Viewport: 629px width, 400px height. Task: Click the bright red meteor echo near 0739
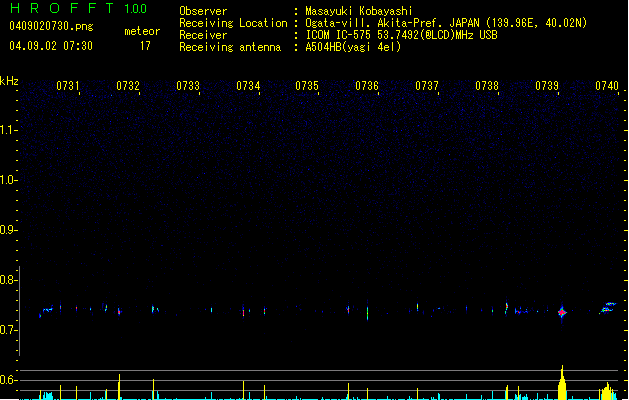point(562,312)
